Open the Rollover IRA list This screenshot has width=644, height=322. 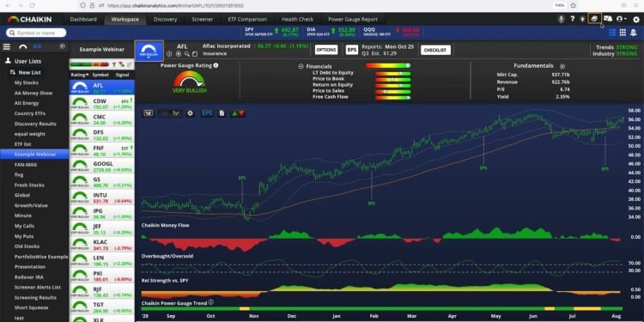click(28, 276)
